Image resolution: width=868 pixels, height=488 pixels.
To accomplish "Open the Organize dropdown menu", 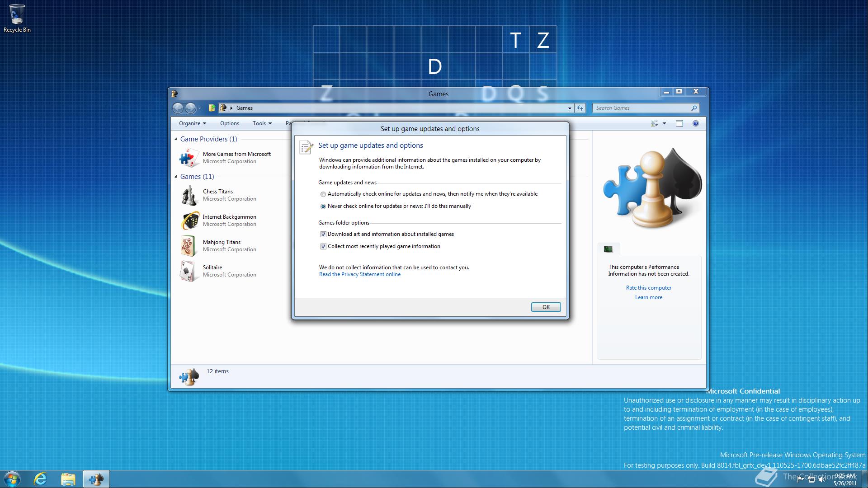I will tap(192, 123).
